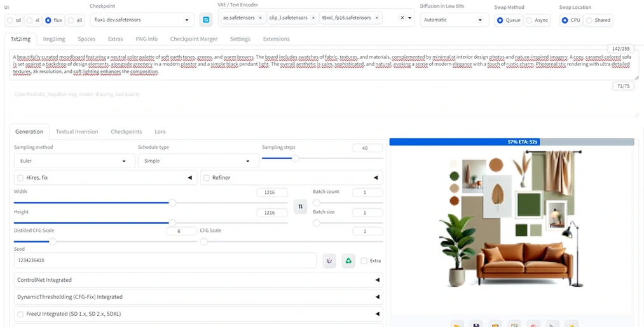
Task: Enable FreeU Integrated checkbox
Action: point(20,314)
